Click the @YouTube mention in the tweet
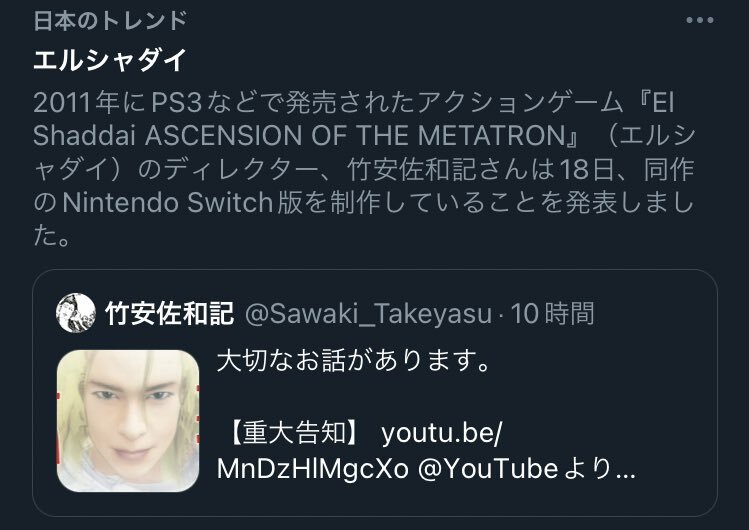This screenshot has height=530, width=749. point(488,469)
